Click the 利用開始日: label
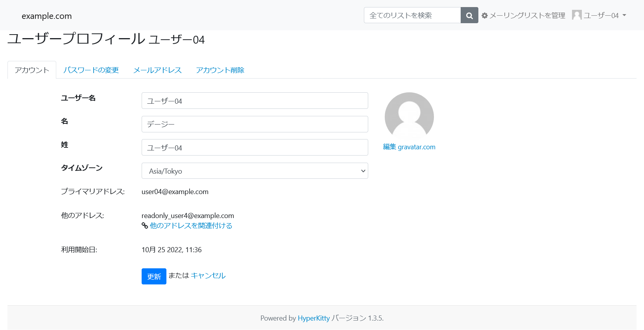 [x=79, y=249]
